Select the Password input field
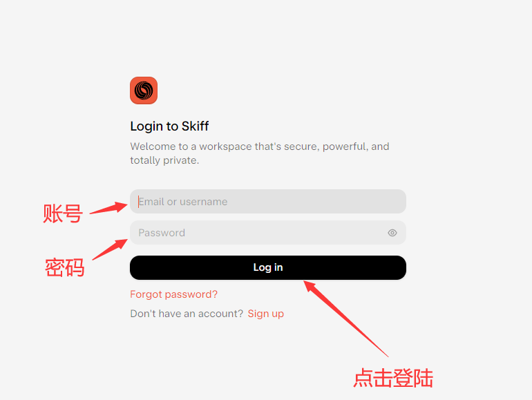Viewport: 532px width, 400px height. (x=267, y=233)
